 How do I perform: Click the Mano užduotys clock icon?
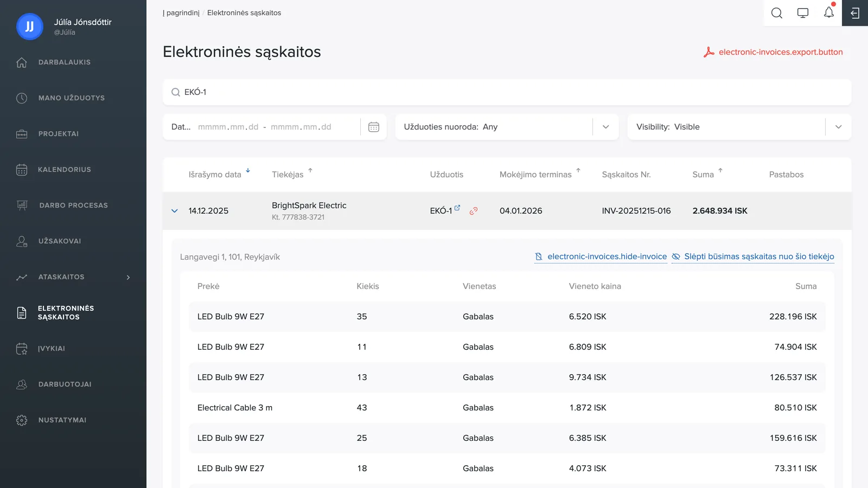click(x=22, y=98)
